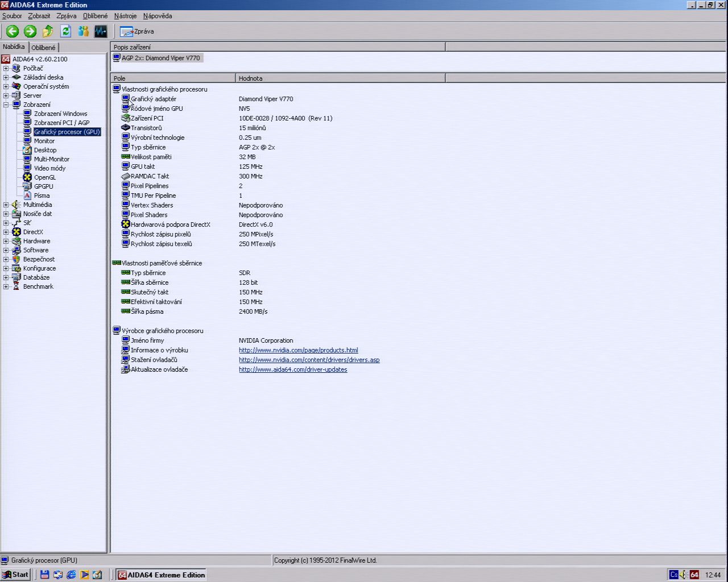Click the Hardwarová podpora DirectX row icon
The image size is (728, 582).
click(126, 225)
